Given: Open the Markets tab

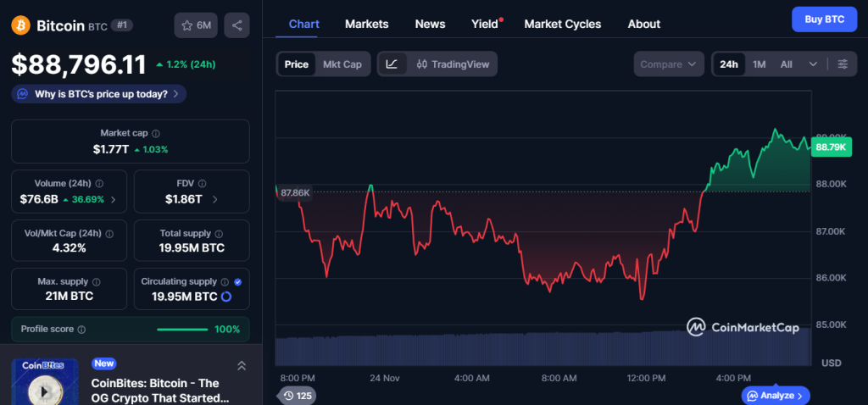Looking at the screenshot, I should [366, 24].
